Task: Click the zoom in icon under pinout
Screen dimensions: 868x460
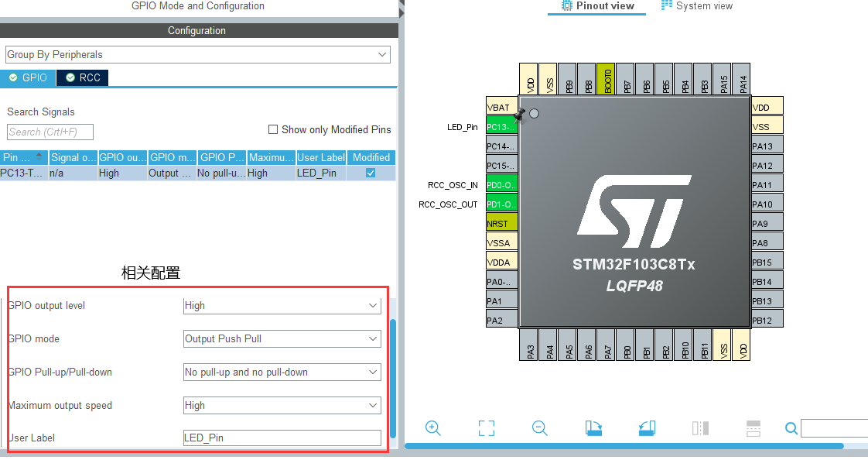Action: pyautogui.click(x=433, y=428)
